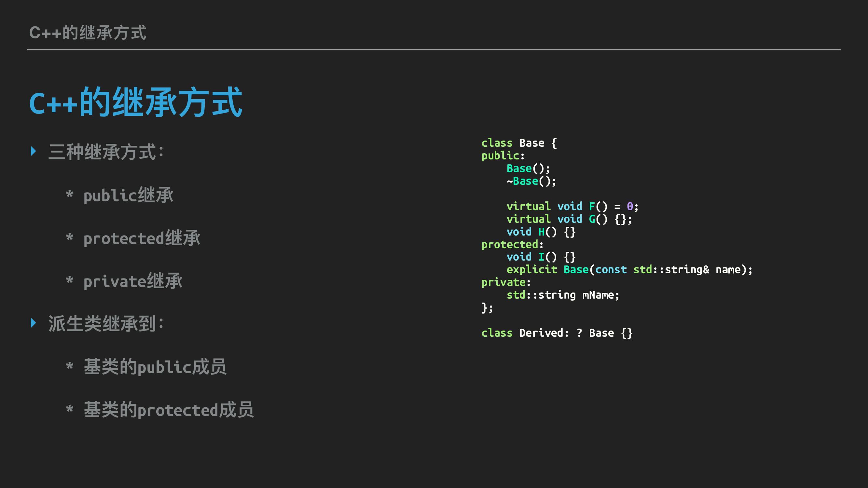868x488 pixels.
Task: Select the protected继承 bullet text
Action: (142, 238)
